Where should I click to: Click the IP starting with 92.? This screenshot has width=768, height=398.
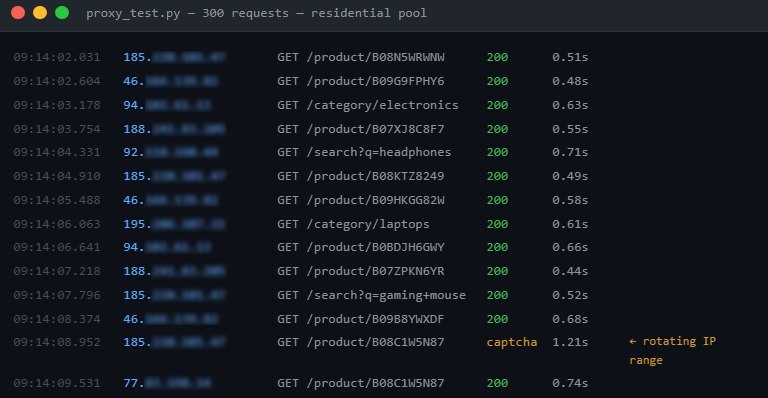pos(171,152)
